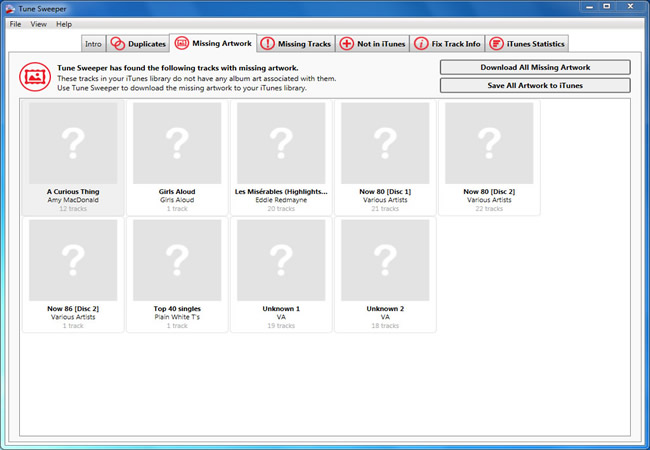Click the 'Unknown 1' title text
The image size is (650, 450).
pos(281,309)
